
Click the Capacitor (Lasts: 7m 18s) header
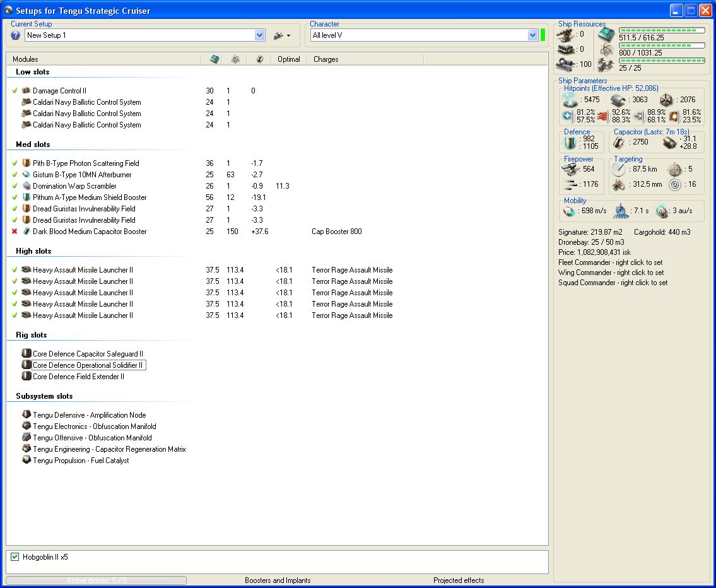pyautogui.click(x=652, y=131)
